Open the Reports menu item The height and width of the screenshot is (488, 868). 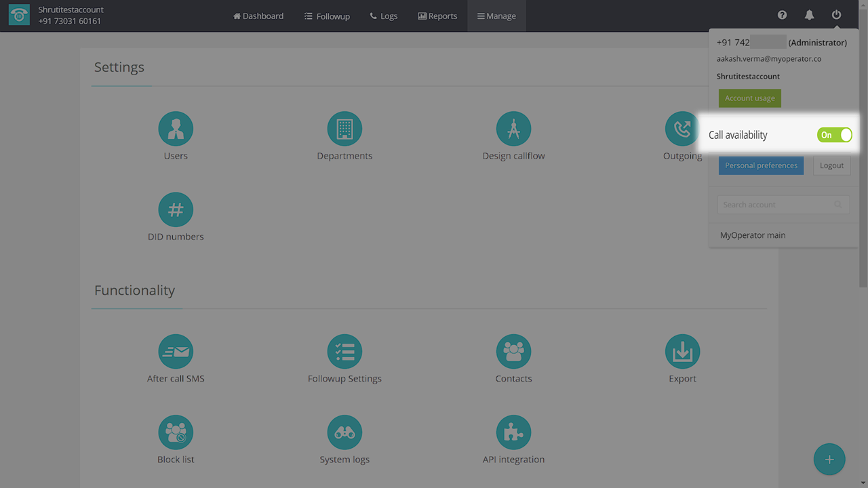437,16
